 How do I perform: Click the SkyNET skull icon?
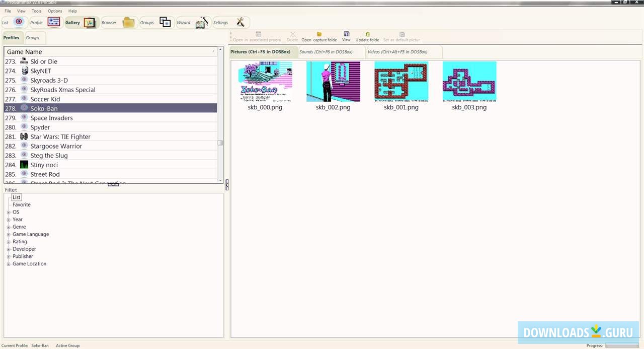pyautogui.click(x=24, y=71)
